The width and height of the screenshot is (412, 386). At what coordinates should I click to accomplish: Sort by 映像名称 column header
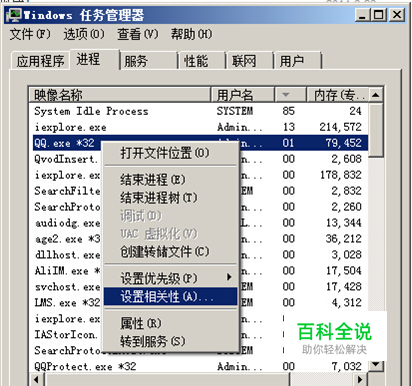tap(120, 95)
